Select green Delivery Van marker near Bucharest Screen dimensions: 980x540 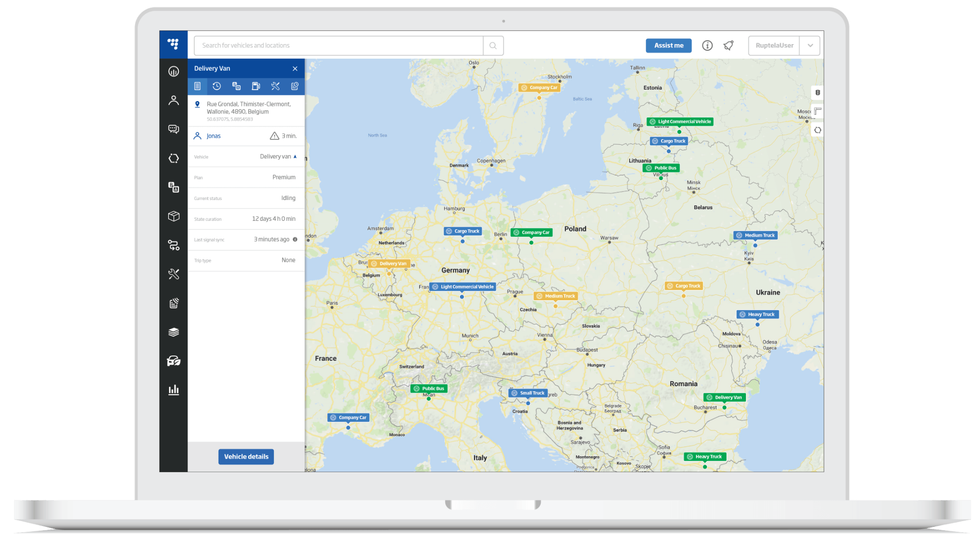tap(724, 397)
